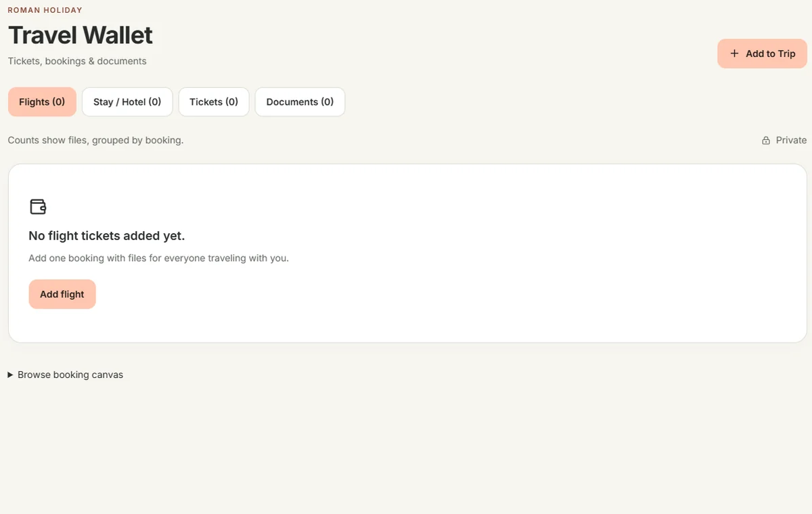Screen dimensions: 812x514
Task: Click the lock icon beside Private
Action: 766,141
